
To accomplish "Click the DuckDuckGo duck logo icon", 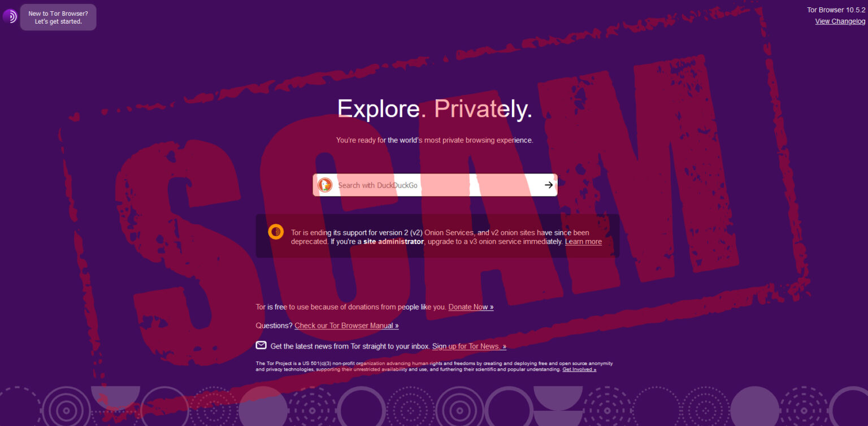I will point(325,185).
